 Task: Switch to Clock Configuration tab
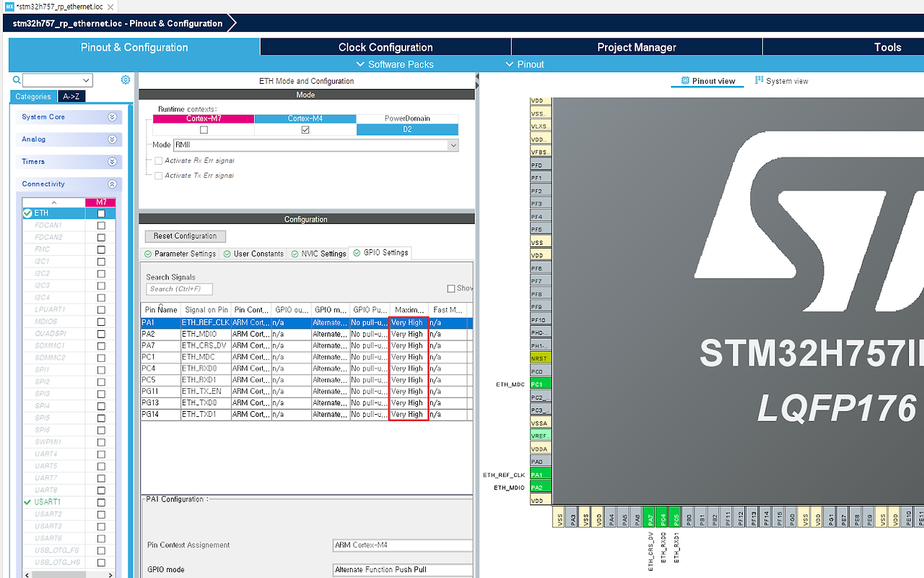click(x=385, y=47)
